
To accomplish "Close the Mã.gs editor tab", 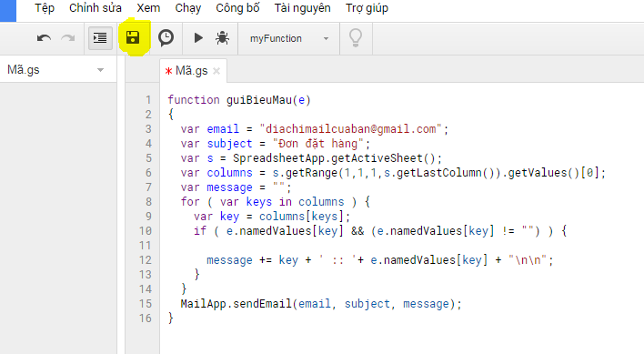I will click(x=216, y=71).
